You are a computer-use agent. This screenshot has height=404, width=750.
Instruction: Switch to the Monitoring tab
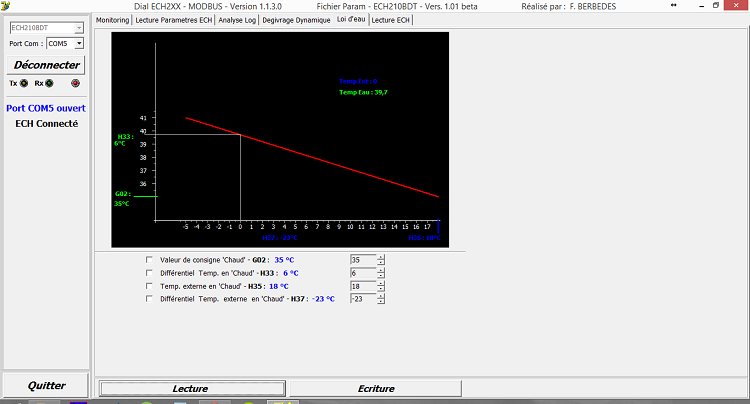coord(112,20)
